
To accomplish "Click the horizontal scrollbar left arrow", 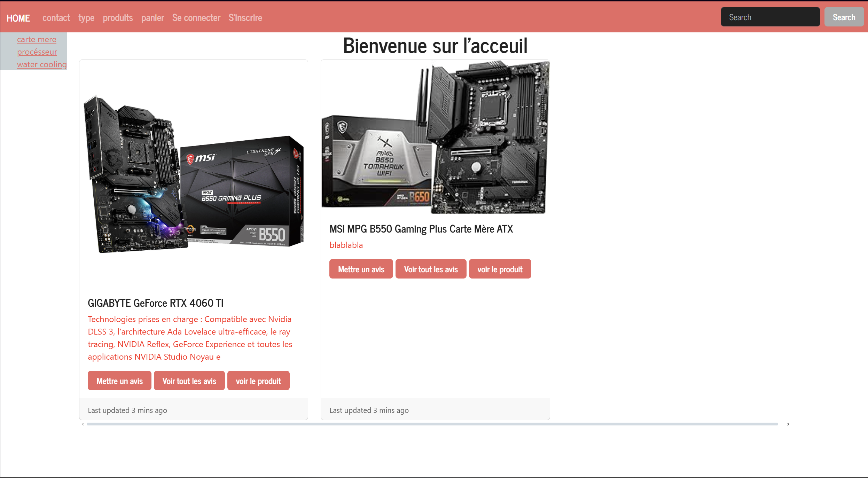I will tap(83, 424).
